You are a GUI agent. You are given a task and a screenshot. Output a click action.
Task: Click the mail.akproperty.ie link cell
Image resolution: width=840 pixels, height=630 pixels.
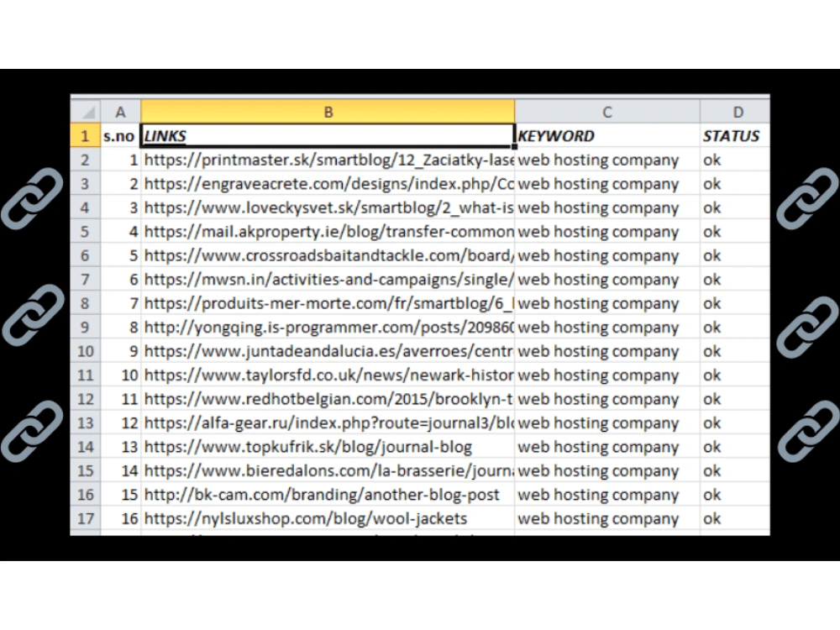click(328, 232)
